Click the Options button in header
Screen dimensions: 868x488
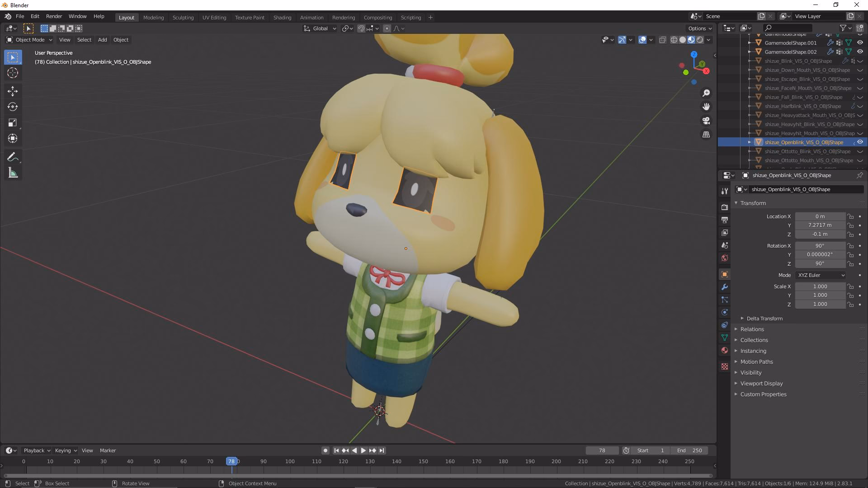700,28
